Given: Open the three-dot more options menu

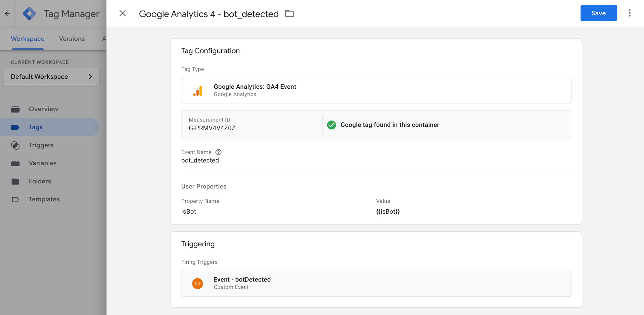Looking at the screenshot, I should click(x=630, y=13).
